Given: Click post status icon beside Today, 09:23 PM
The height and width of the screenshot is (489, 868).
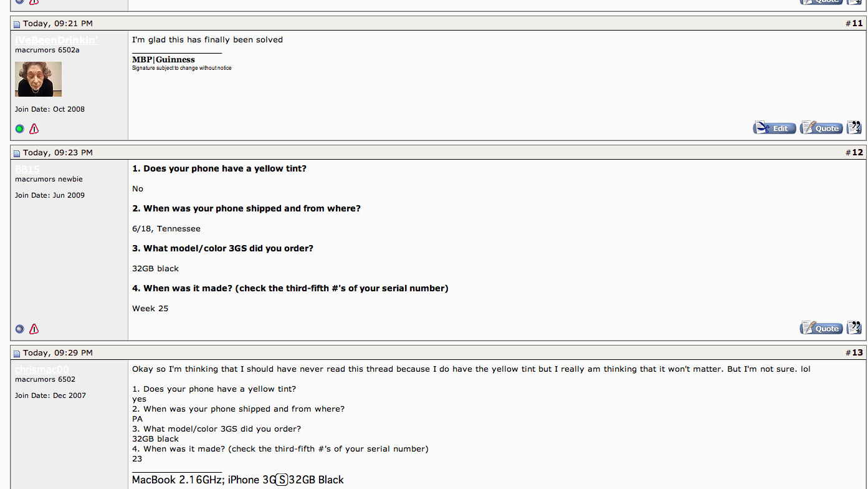Looking at the screenshot, I should pyautogui.click(x=17, y=153).
